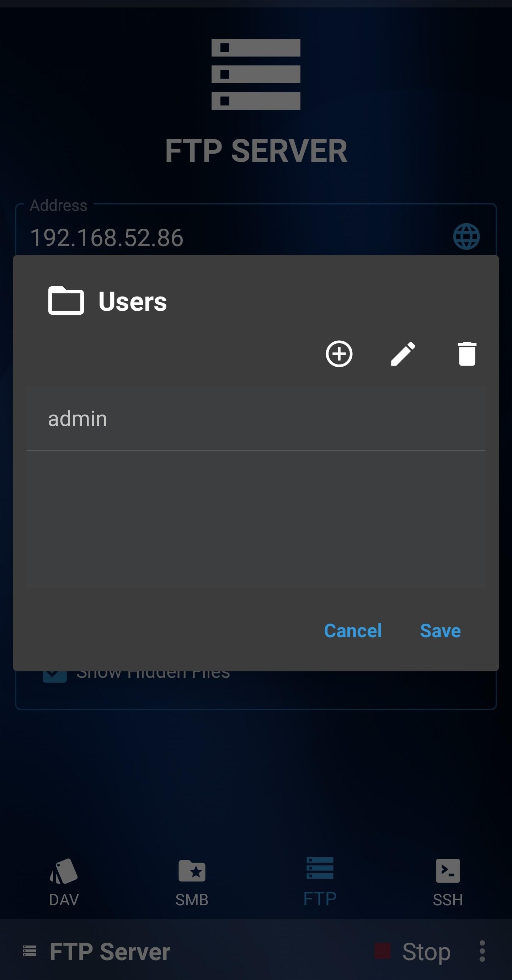512x980 pixels.
Task: Open the globe icon beside the address
Action: coord(466,236)
